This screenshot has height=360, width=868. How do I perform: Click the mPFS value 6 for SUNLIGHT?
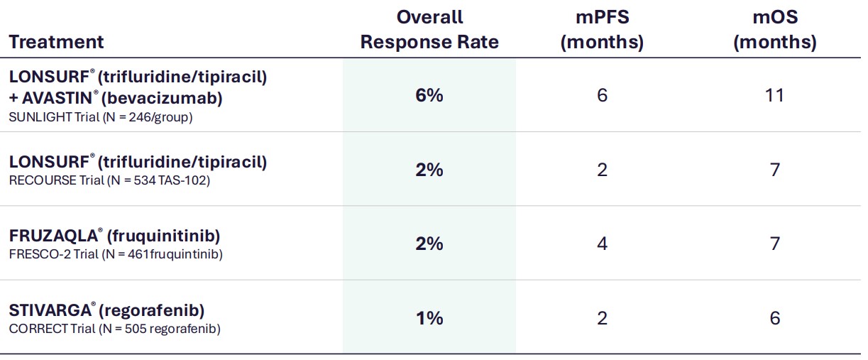[602, 95]
